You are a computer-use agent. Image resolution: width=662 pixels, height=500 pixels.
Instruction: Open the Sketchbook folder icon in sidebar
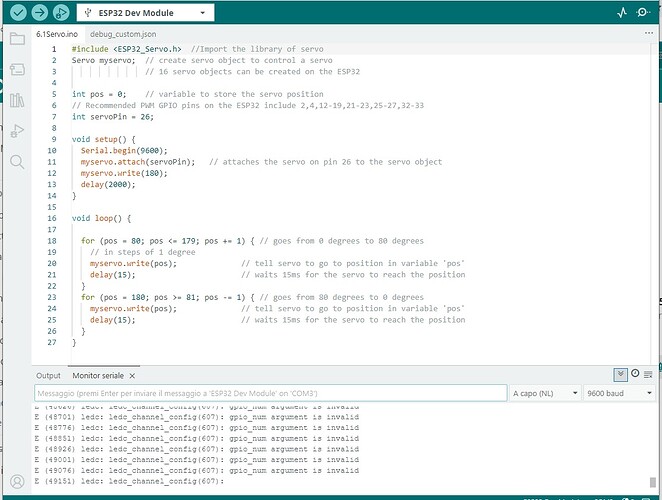(x=17, y=39)
